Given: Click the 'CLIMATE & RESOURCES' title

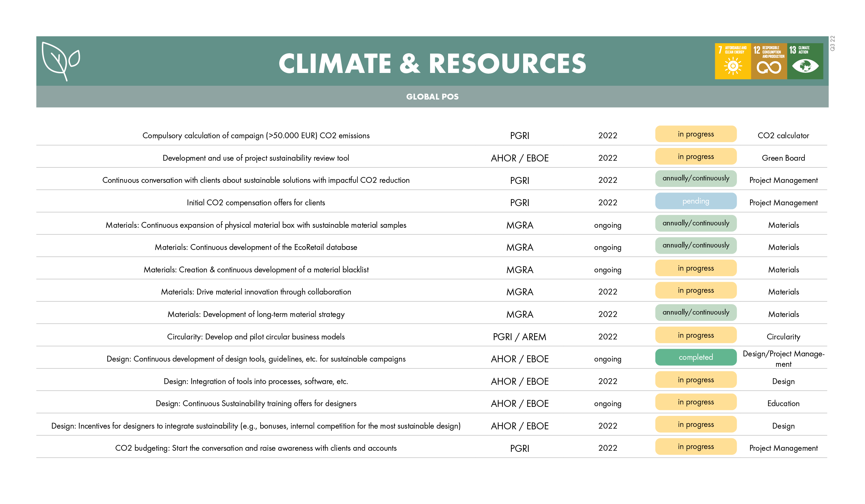Looking at the screenshot, I should pos(432,64).
